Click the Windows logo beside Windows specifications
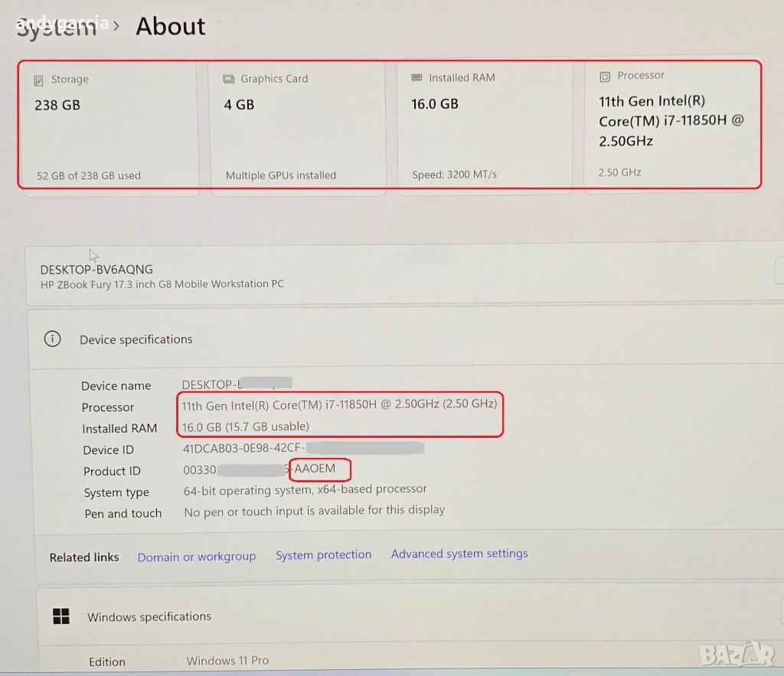This screenshot has height=676, width=784. pyautogui.click(x=61, y=617)
